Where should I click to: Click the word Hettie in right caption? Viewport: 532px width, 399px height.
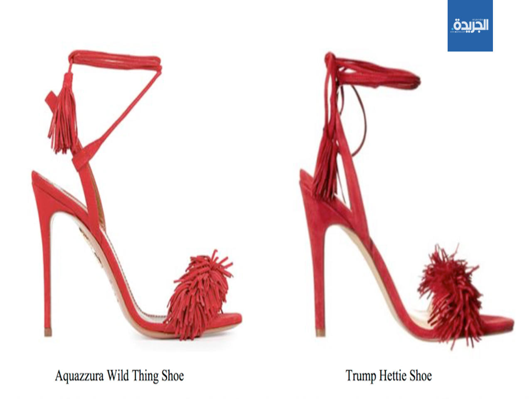[x=393, y=376]
